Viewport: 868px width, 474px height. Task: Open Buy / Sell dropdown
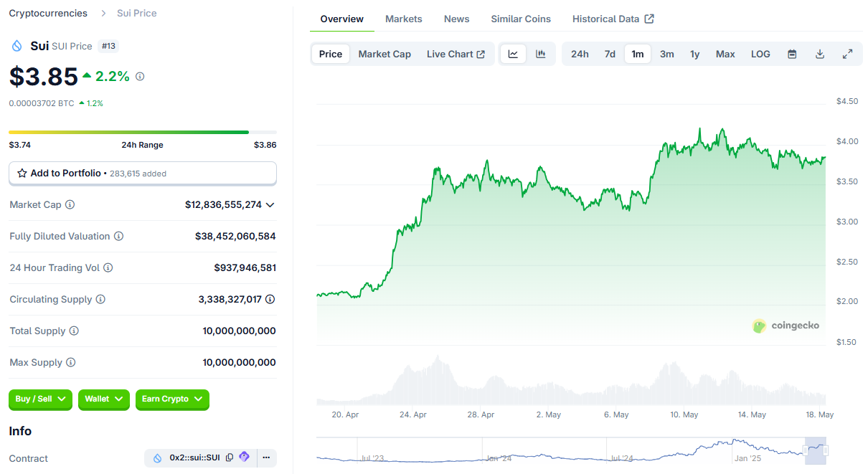pos(41,399)
